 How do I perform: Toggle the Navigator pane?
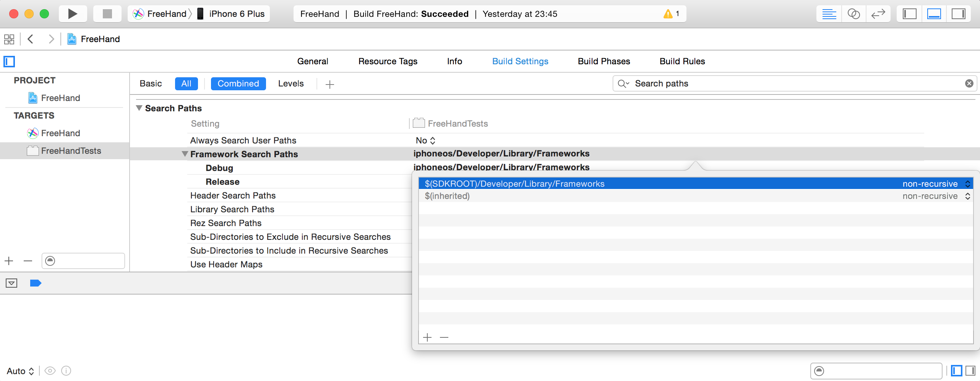coord(909,14)
